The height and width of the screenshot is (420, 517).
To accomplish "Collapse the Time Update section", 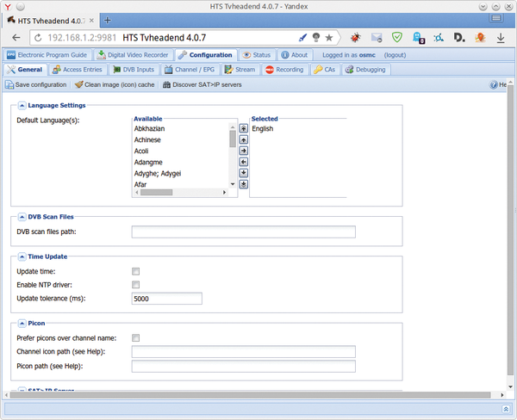I will [22, 256].
